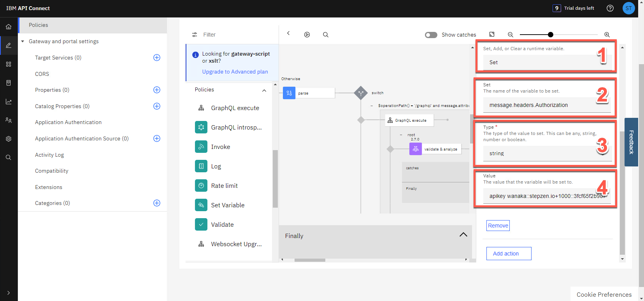Click the search icon in canvas toolbar
This screenshot has height=301, width=644.
pos(326,35)
